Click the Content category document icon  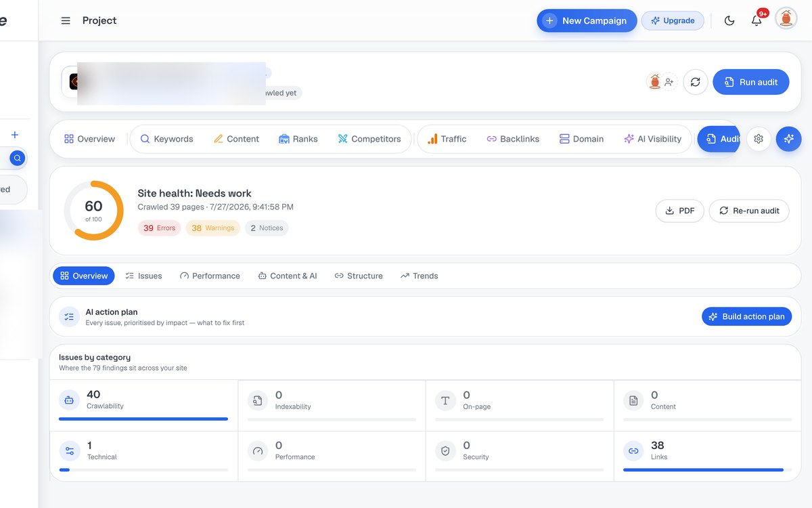click(633, 400)
